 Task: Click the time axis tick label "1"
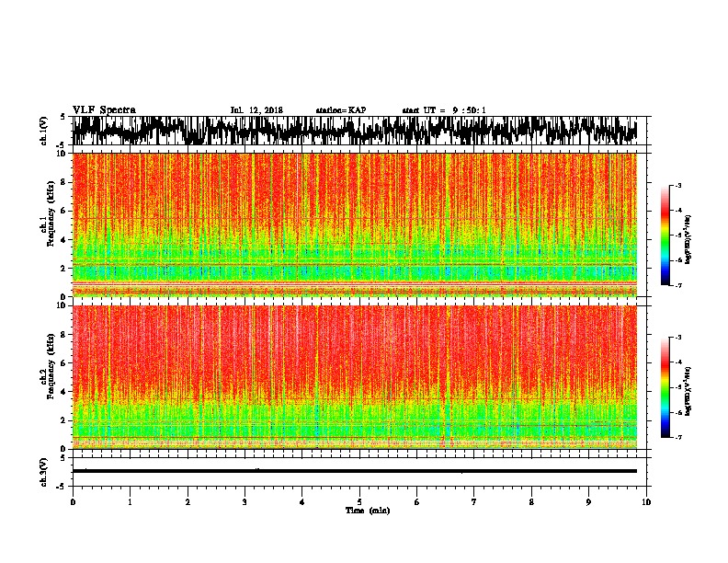pos(130,502)
